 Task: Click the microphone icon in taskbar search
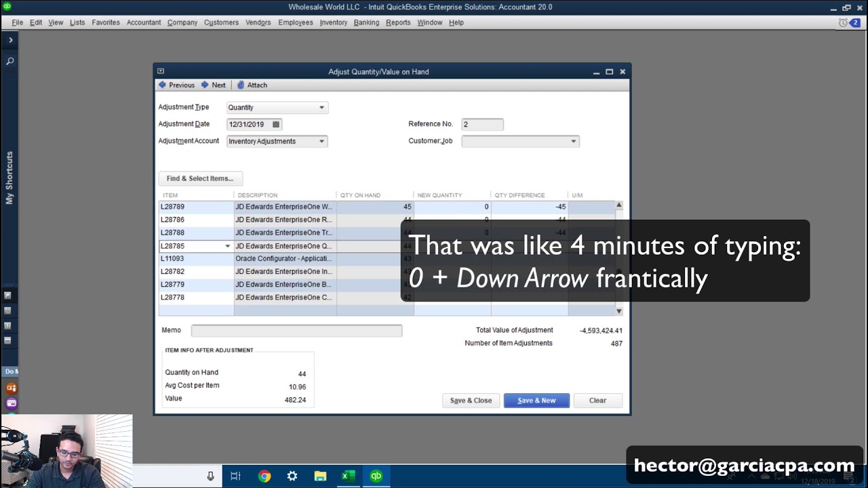pos(210,476)
